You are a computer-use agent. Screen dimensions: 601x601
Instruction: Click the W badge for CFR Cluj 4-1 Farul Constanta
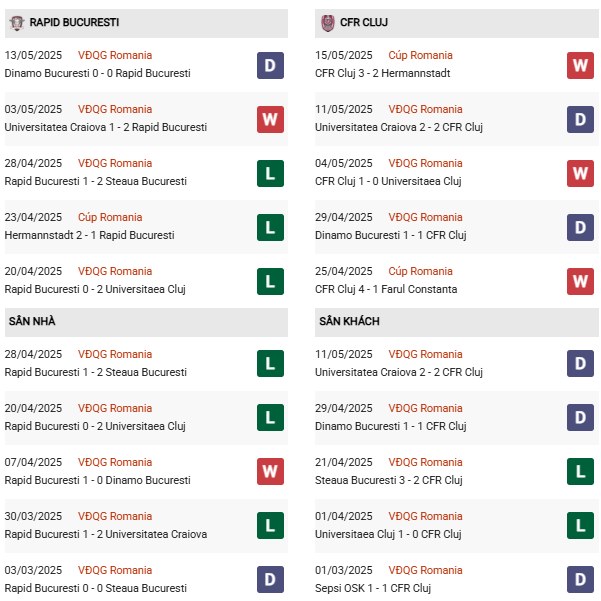click(x=580, y=282)
